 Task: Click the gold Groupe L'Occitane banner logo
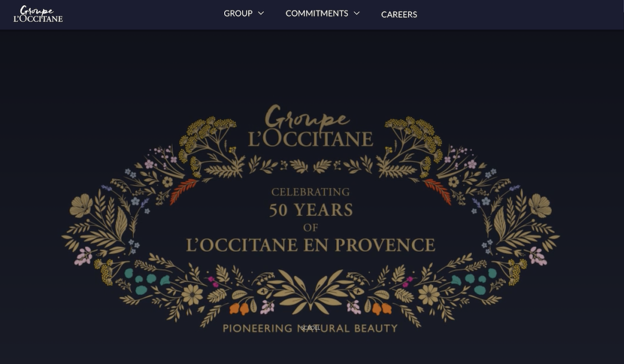311,126
